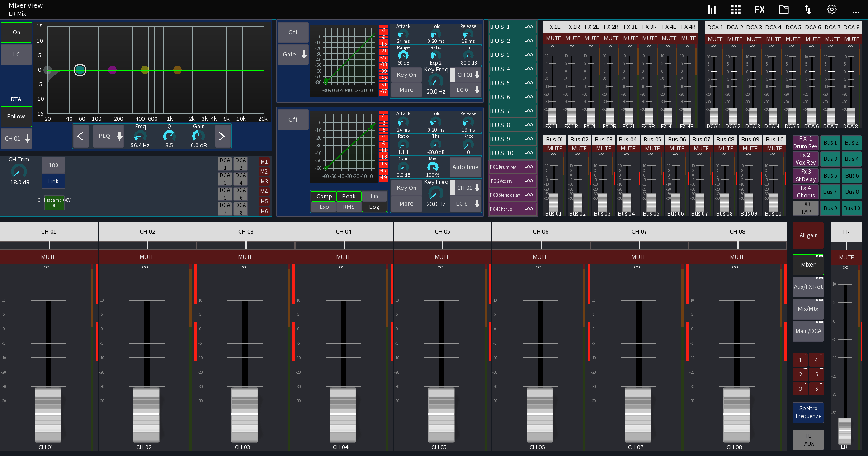Click the Auto time button in the compressor
This screenshot has width=868, height=456.
tap(465, 167)
